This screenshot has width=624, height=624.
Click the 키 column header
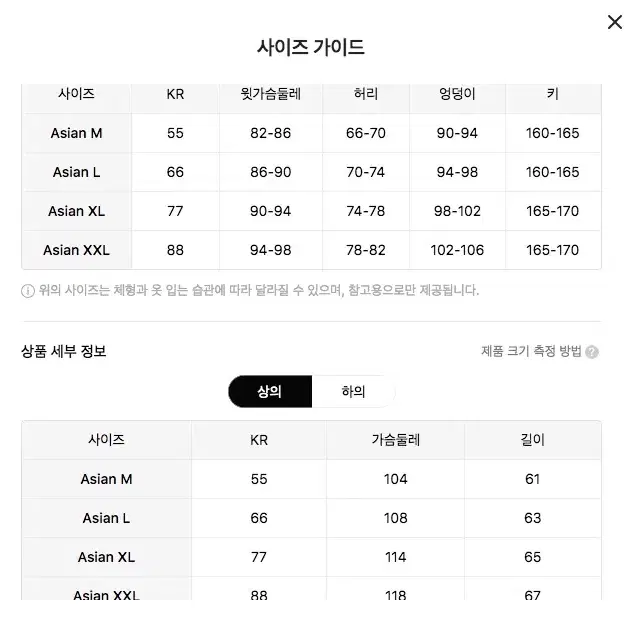click(x=553, y=94)
